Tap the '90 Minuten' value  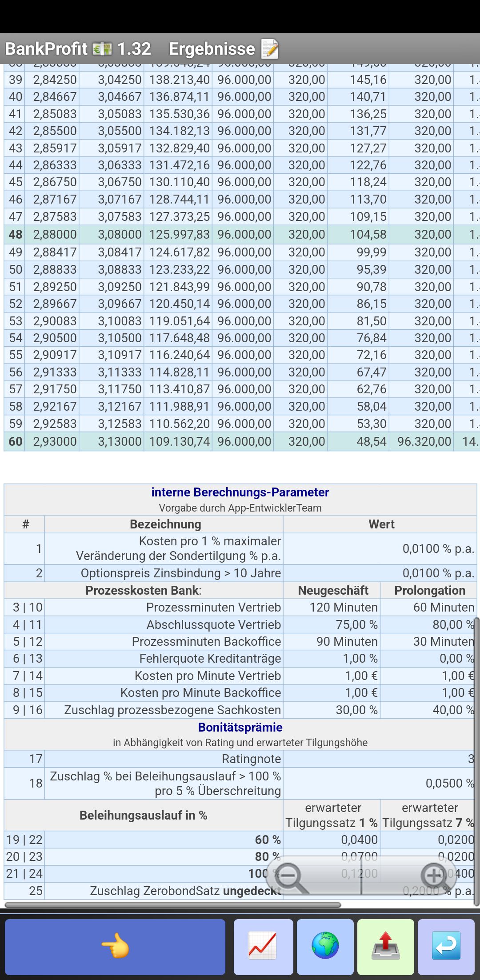(x=347, y=641)
